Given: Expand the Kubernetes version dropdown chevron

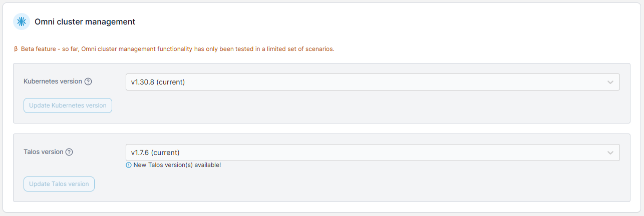Looking at the screenshot, I should (x=610, y=82).
